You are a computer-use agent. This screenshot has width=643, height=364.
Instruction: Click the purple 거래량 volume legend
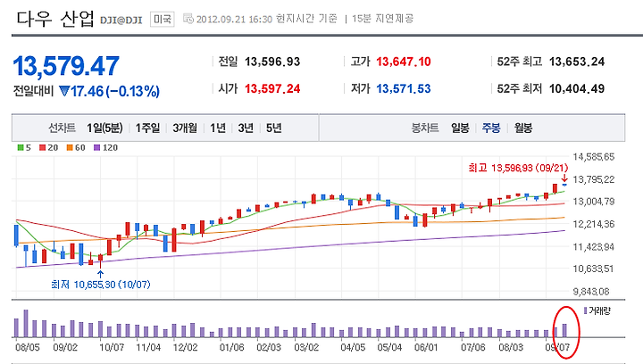pos(597,311)
